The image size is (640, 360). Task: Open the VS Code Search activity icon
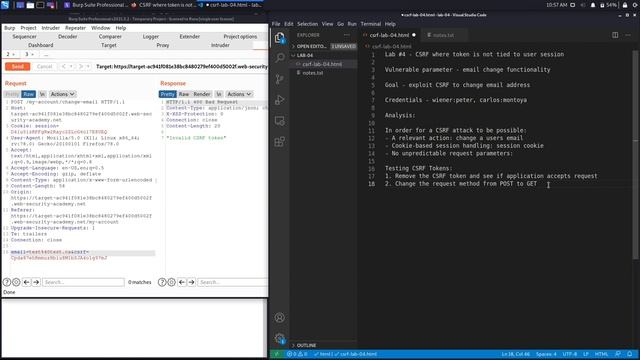click(280, 58)
